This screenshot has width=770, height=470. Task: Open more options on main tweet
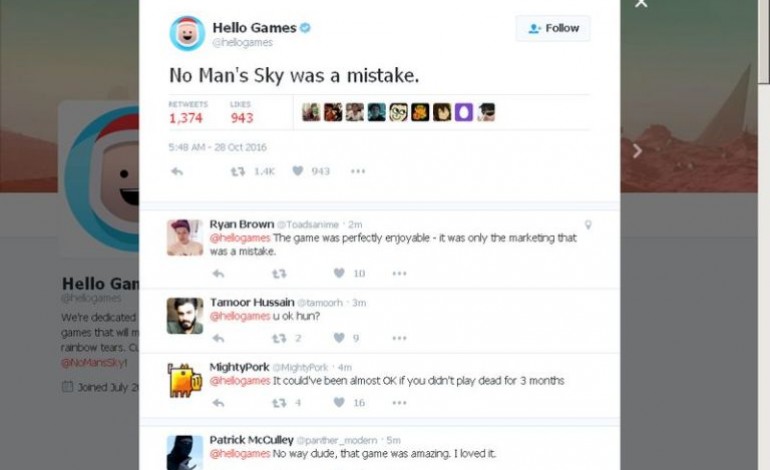[358, 171]
